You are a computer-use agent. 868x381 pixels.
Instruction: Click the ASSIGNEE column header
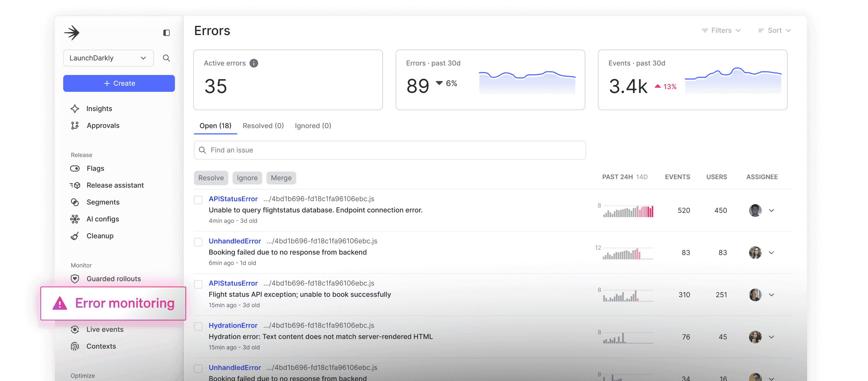(x=762, y=177)
